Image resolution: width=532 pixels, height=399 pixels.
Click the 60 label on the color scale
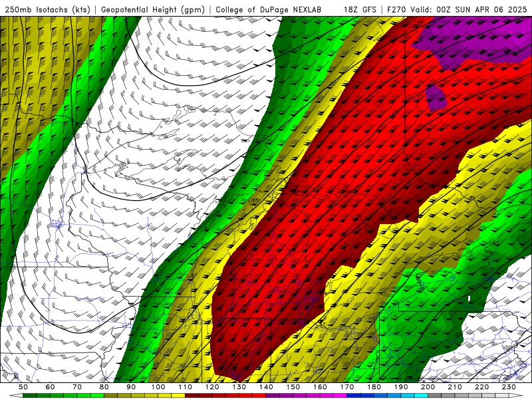tap(51, 387)
